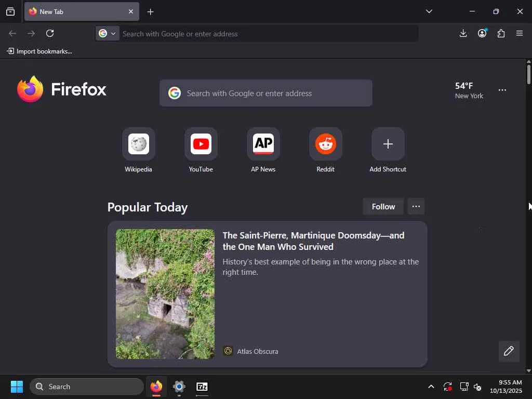The width and height of the screenshot is (532, 399).
Task: Open the Extensions panel
Action: click(x=501, y=33)
